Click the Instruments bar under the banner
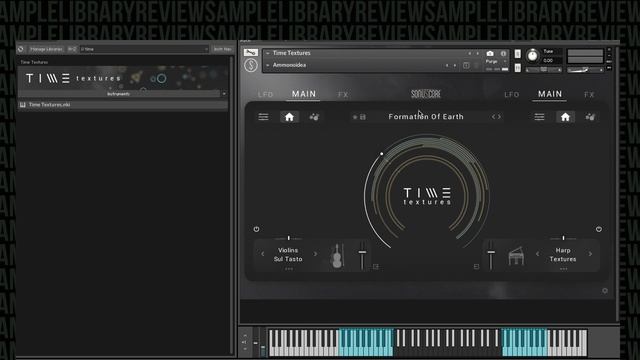The height and width of the screenshot is (360, 640). [x=118, y=94]
